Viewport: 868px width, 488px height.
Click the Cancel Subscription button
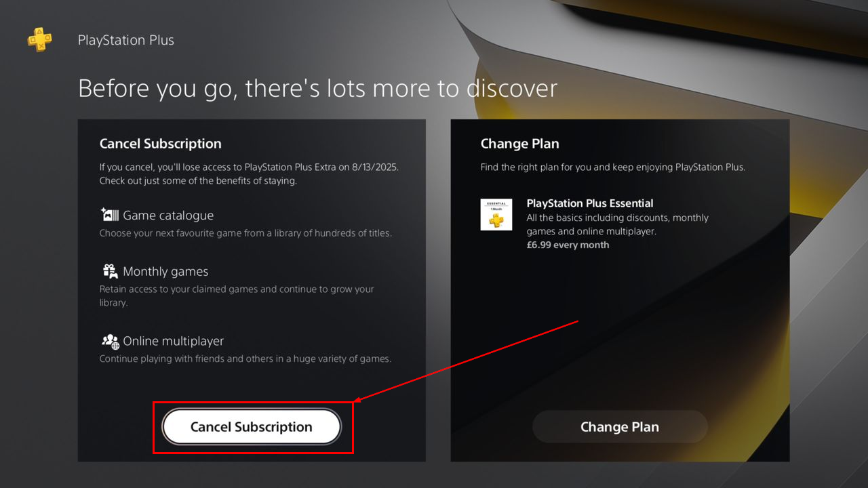point(252,427)
